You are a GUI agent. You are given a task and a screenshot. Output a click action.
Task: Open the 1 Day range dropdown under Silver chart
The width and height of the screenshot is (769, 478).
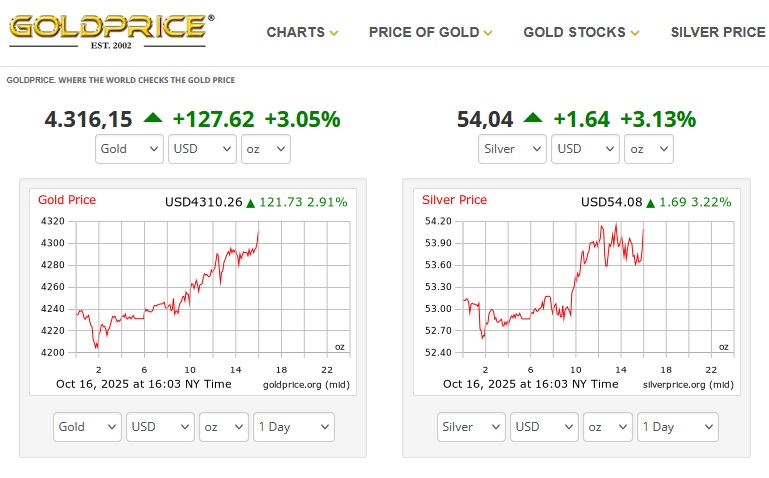(677, 427)
